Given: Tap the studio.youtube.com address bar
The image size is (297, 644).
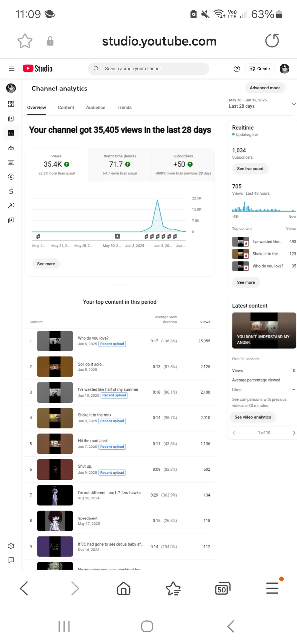Looking at the screenshot, I should [159, 41].
